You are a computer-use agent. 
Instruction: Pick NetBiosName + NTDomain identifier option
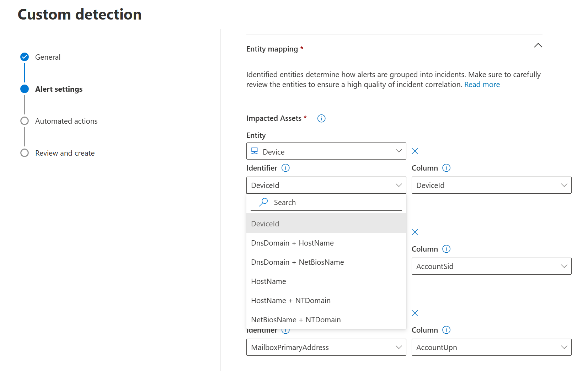tap(296, 320)
